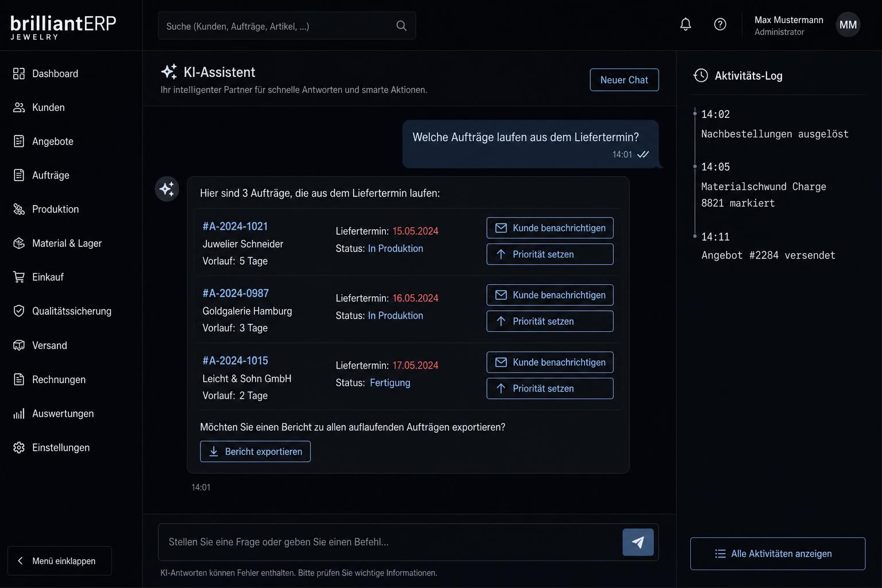This screenshot has width=882, height=588.
Task: Start a Neuer Chat
Action: pos(624,80)
